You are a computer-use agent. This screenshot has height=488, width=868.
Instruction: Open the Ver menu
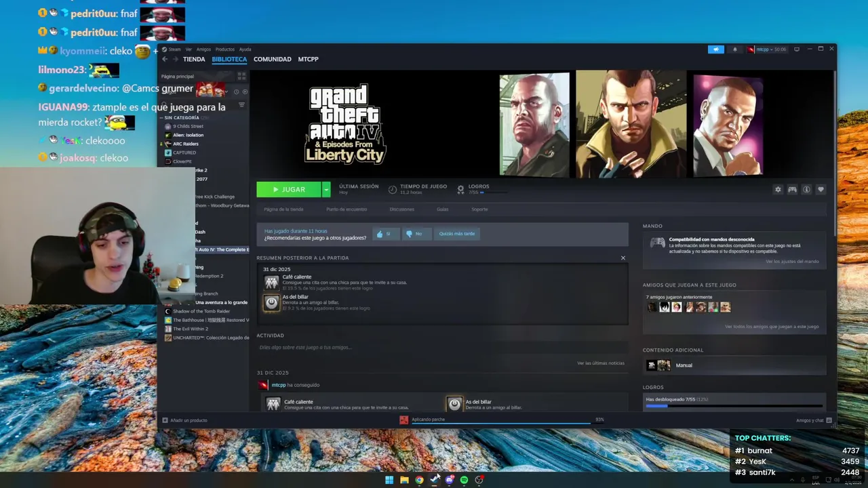point(189,49)
